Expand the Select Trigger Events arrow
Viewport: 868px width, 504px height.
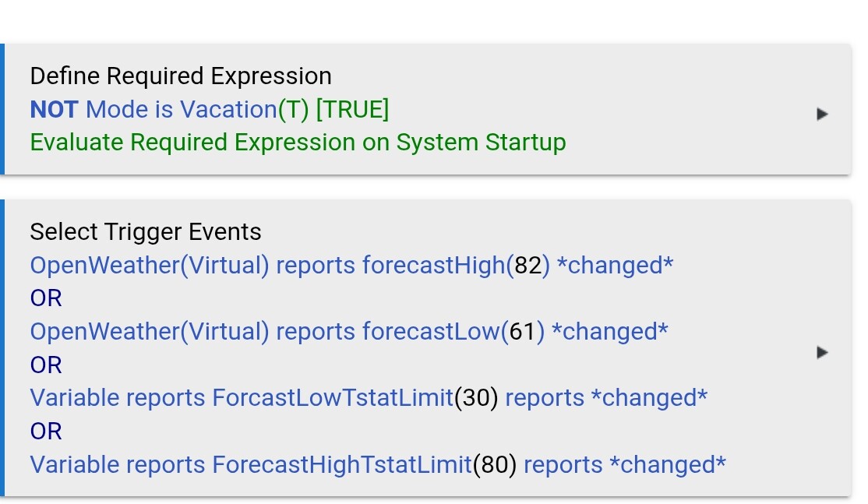821,353
